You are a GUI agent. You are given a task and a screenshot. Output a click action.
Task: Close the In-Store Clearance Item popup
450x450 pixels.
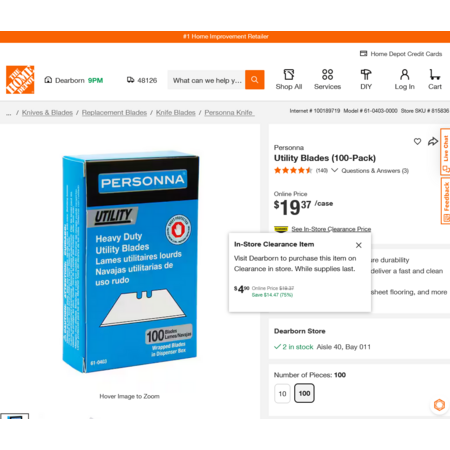pyautogui.click(x=359, y=245)
